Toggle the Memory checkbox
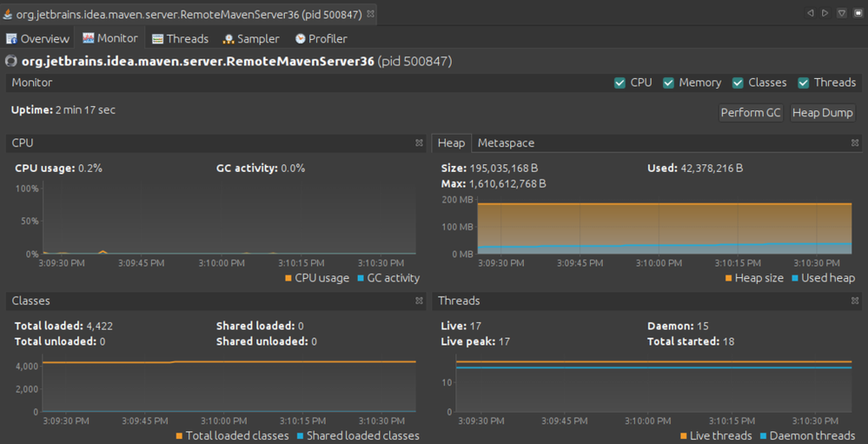 coord(669,83)
